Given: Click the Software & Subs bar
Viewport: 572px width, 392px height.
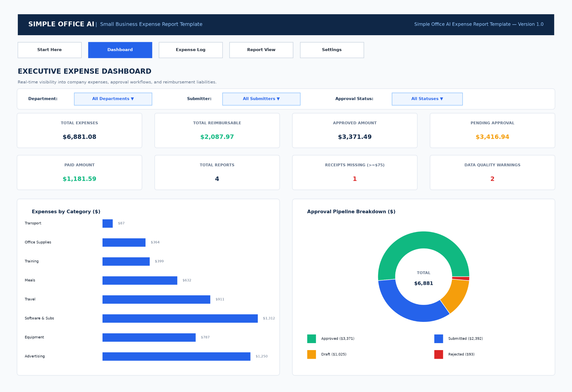Looking at the screenshot, I should point(180,319).
